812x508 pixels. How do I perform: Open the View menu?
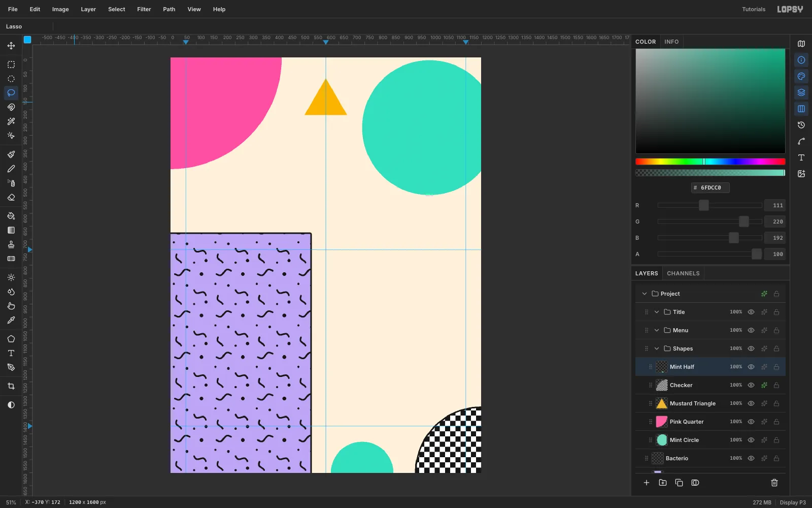tap(194, 9)
